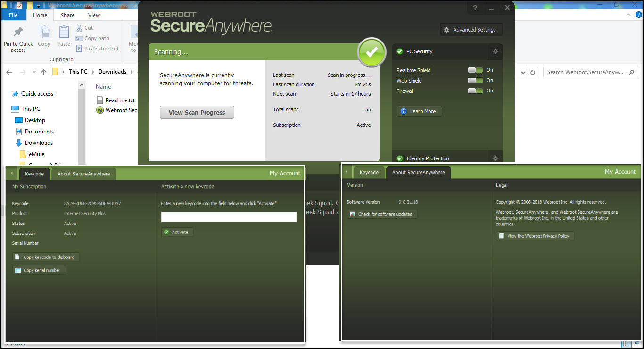The width and height of the screenshot is (644, 349).
Task: Open Webroot help question mark icon
Action: (x=475, y=8)
